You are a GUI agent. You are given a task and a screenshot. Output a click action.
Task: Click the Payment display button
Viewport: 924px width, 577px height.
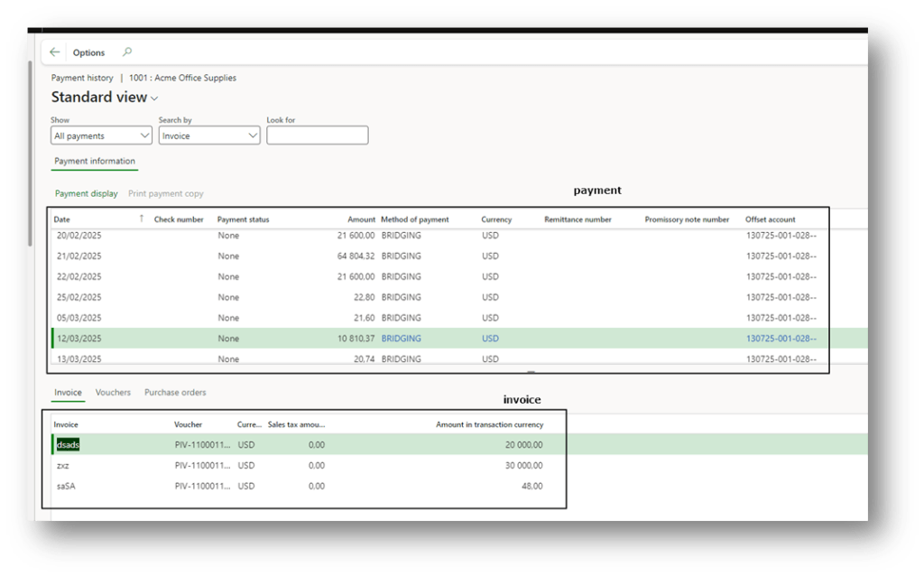coord(87,193)
